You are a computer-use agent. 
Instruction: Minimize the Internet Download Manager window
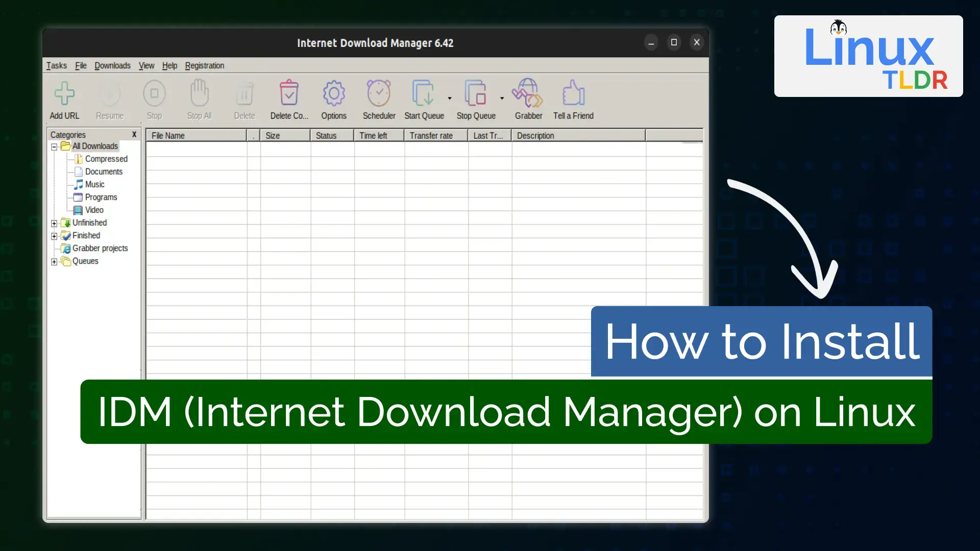(x=651, y=42)
